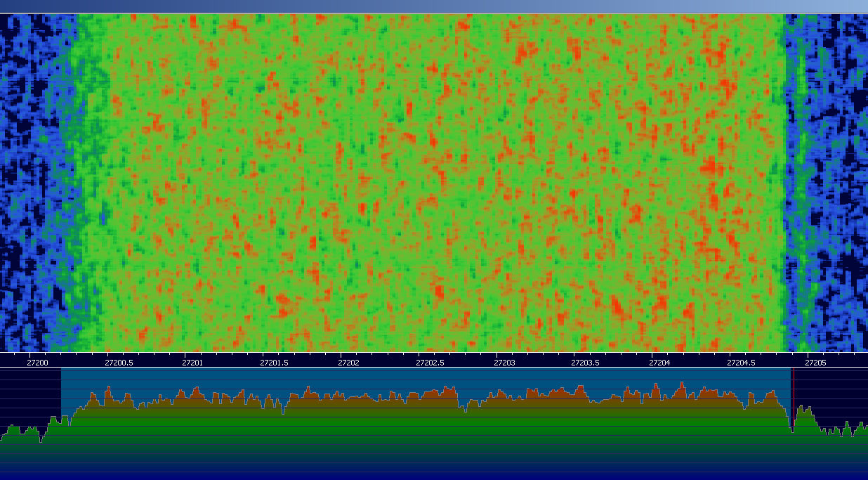Click the orange spectrum peaks above 27202
The image size is (868, 480).
pyautogui.click(x=348, y=397)
